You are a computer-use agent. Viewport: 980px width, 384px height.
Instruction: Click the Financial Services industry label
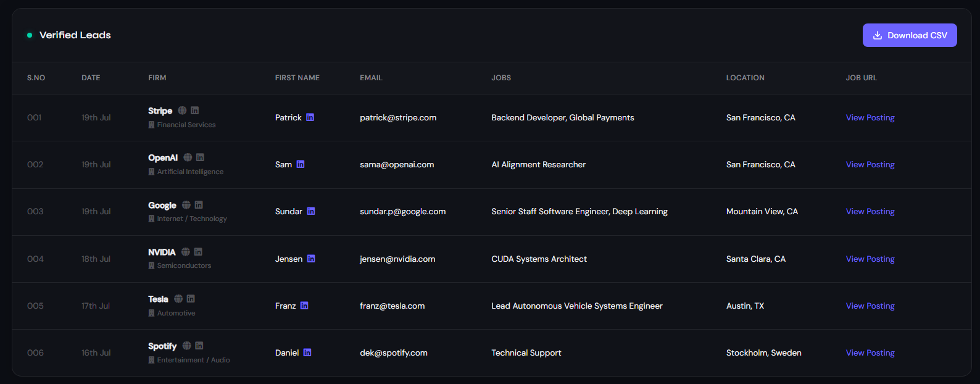(186, 125)
